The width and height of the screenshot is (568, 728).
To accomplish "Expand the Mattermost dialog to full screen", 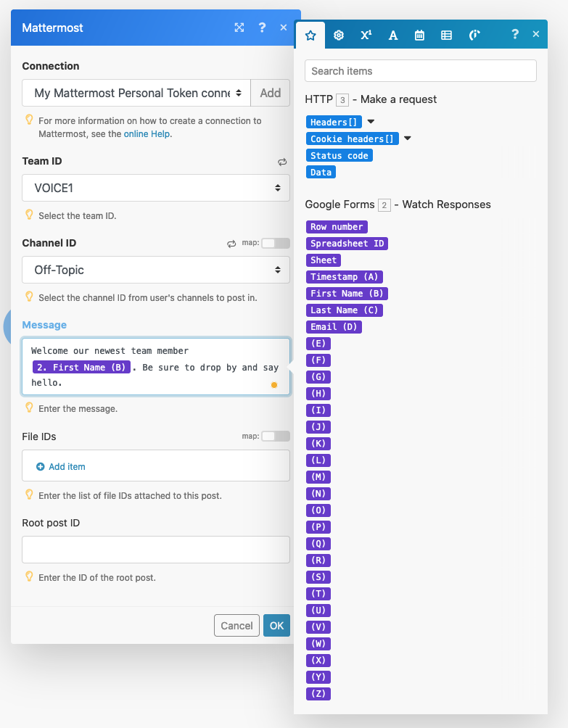I will pos(239,28).
